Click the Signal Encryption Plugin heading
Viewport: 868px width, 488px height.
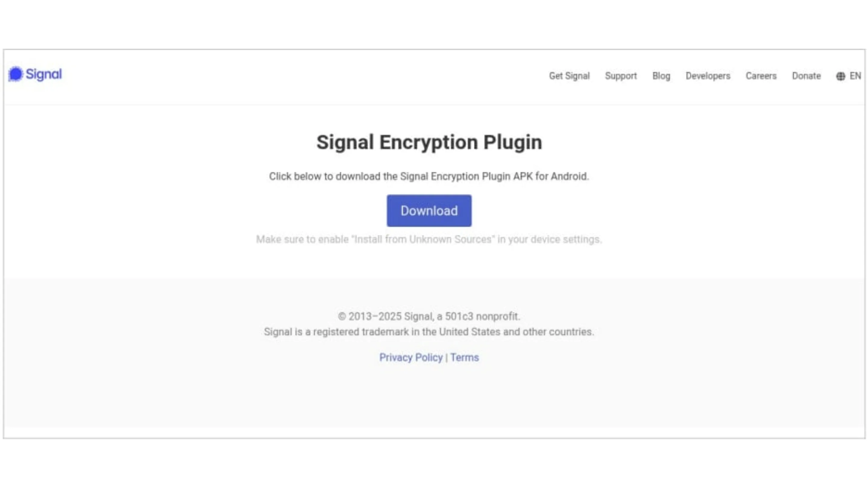pos(429,142)
